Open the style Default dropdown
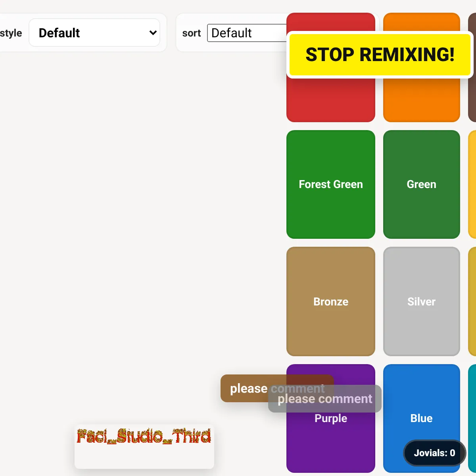 tap(94, 33)
